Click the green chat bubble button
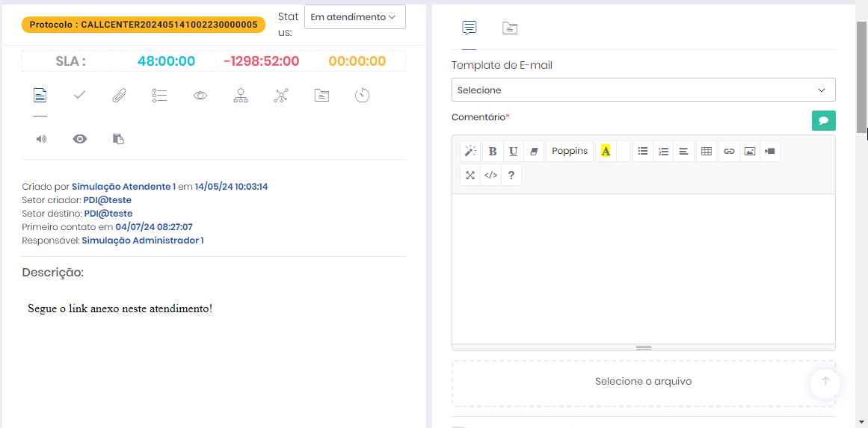Screen dimensions: 868x428 823,121
